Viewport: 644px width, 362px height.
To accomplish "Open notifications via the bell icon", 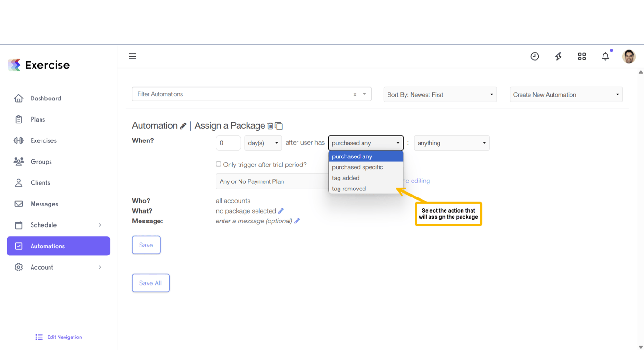I will pyautogui.click(x=605, y=56).
